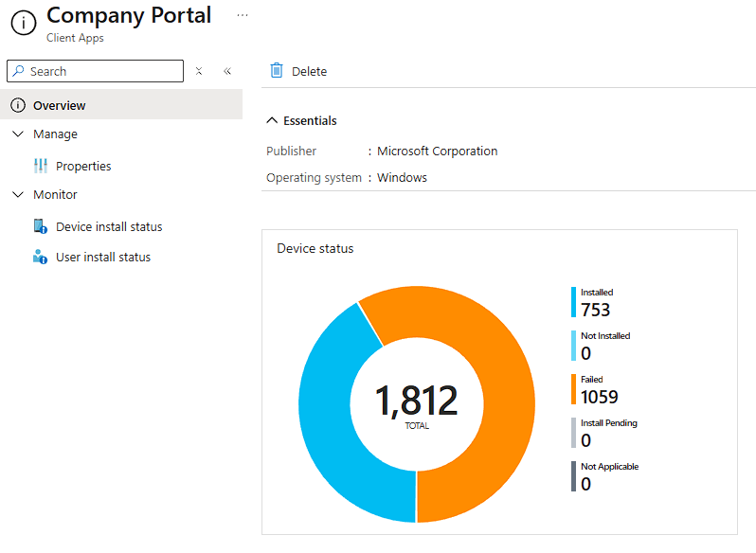Click the Failed count 1059
Image resolution: width=756 pixels, height=553 pixels.
click(x=600, y=397)
